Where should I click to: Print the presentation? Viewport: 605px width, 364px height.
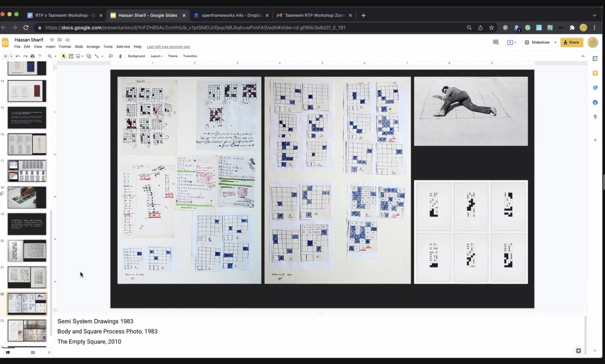(32, 56)
